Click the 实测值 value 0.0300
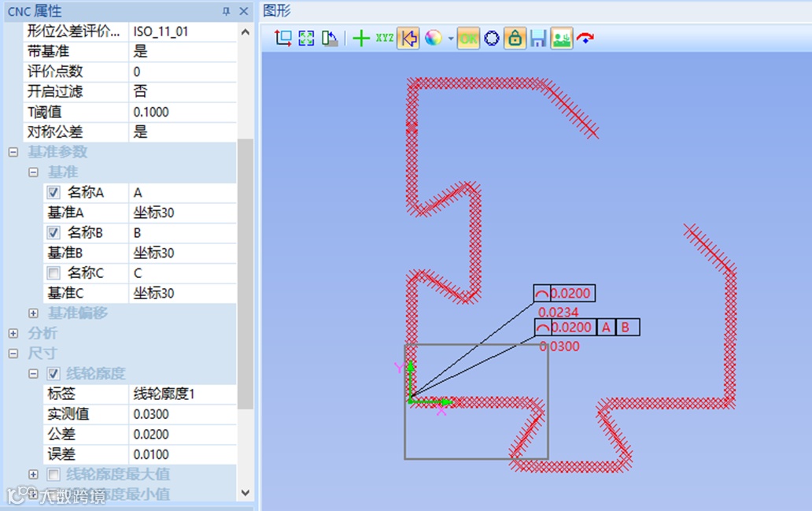Image resolution: width=812 pixels, height=511 pixels. click(183, 414)
